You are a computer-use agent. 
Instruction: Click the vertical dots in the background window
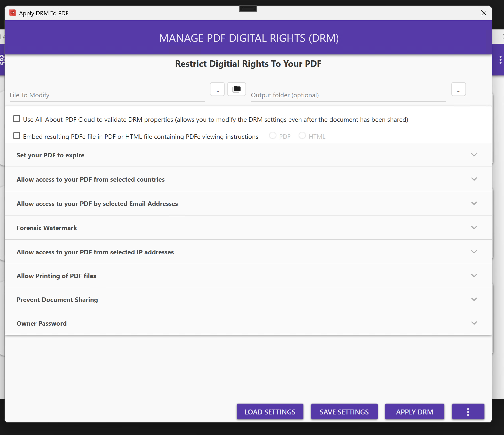(x=500, y=60)
